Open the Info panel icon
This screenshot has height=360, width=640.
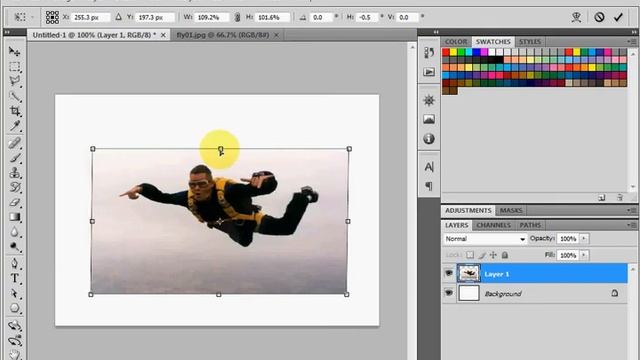pyautogui.click(x=429, y=139)
